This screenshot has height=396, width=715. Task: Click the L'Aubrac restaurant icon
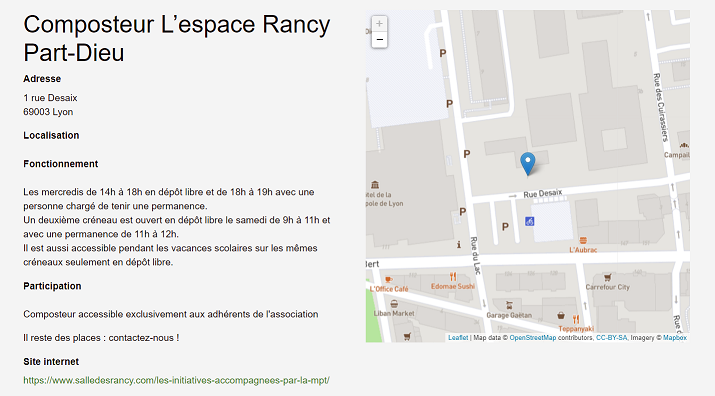pos(583,240)
